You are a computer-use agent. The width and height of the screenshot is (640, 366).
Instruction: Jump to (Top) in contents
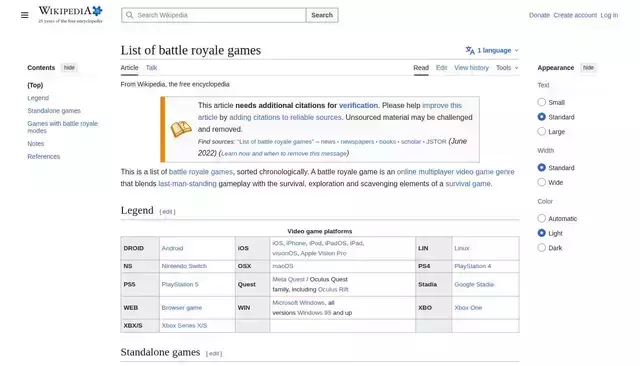(x=35, y=85)
